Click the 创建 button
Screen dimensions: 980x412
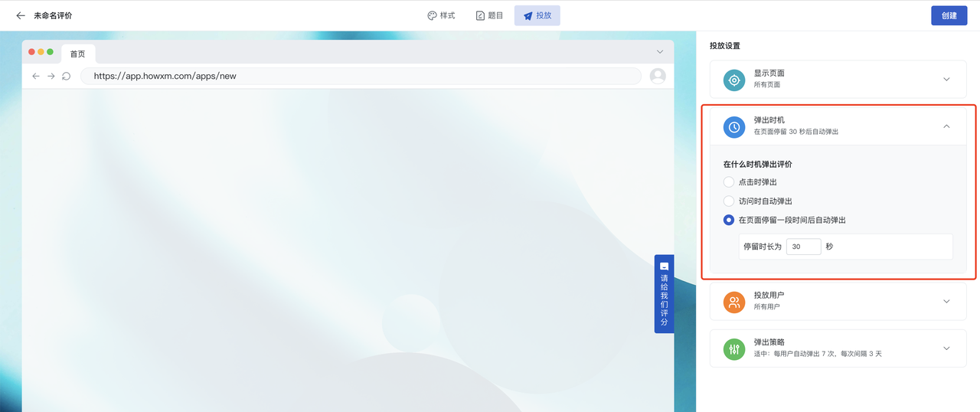point(949,15)
